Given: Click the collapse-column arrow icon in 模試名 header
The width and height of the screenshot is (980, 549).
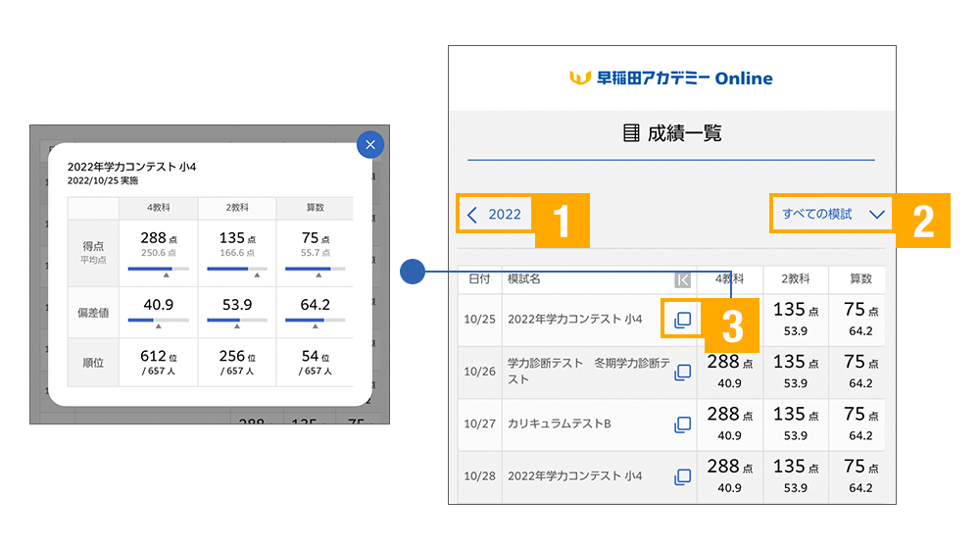Looking at the screenshot, I should tap(682, 280).
